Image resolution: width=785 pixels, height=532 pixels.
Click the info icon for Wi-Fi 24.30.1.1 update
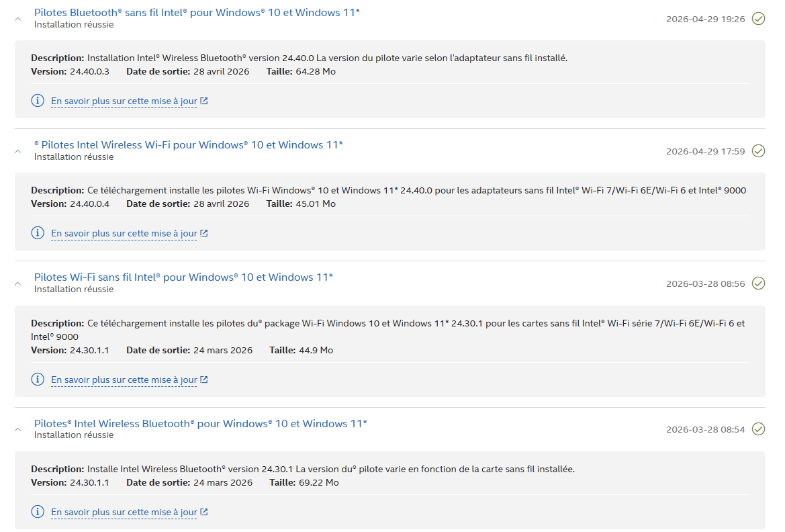tap(38, 380)
